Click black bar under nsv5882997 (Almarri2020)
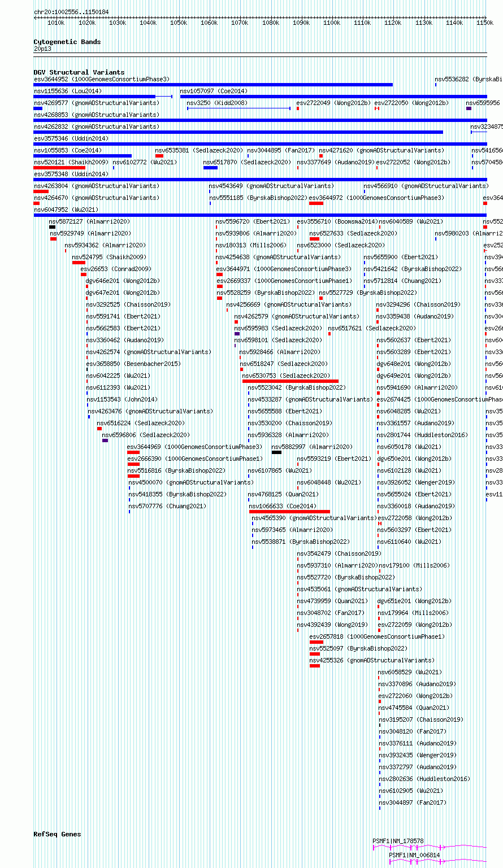This screenshot has width=503, height=868. 276,452
